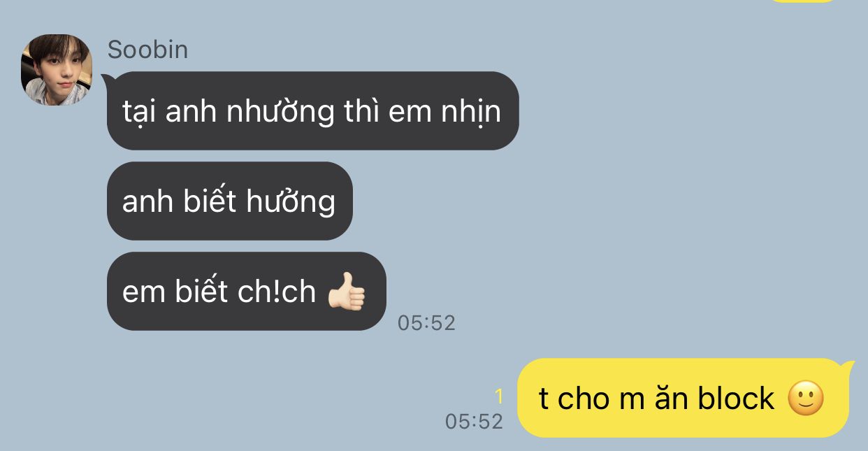The height and width of the screenshot is (451, 868).
Task: Click the word "hưởng" in the second message
Action: [x=291, y=202]
